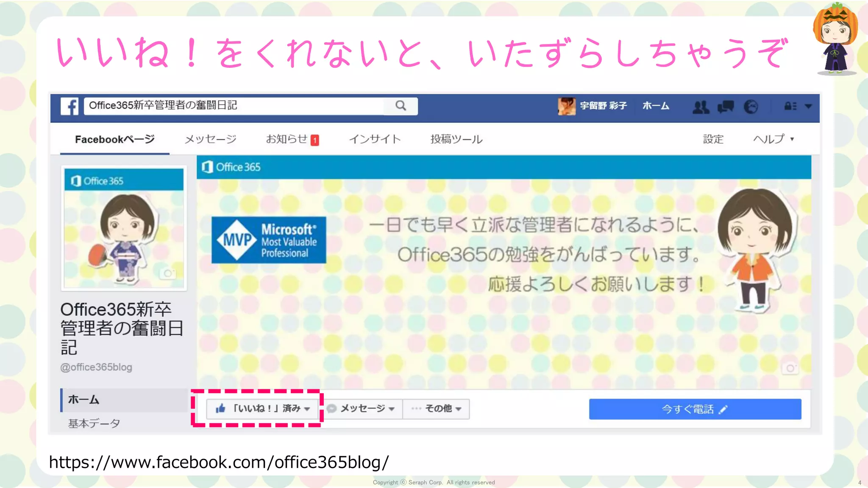The image size is (868, 488).
Task: Open the notifications globe icon
Action: click(x=751, y=107)
